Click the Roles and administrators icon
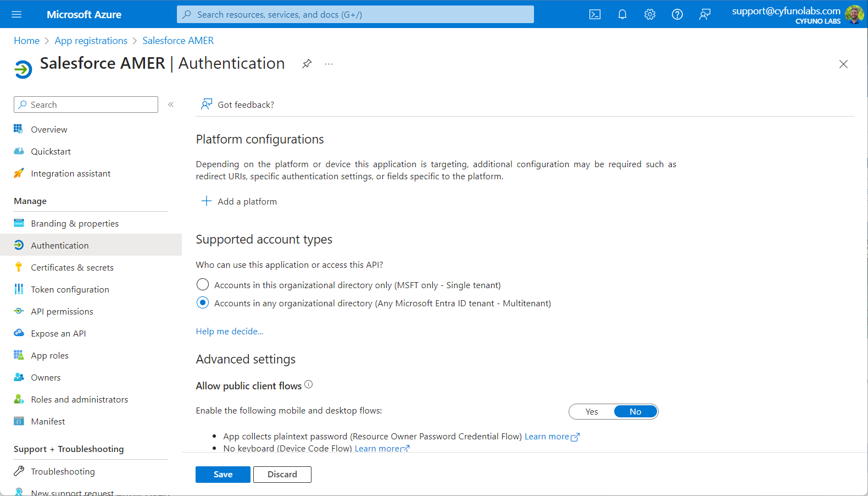Screen dimensions: 868x496 (x=19, y=399)
